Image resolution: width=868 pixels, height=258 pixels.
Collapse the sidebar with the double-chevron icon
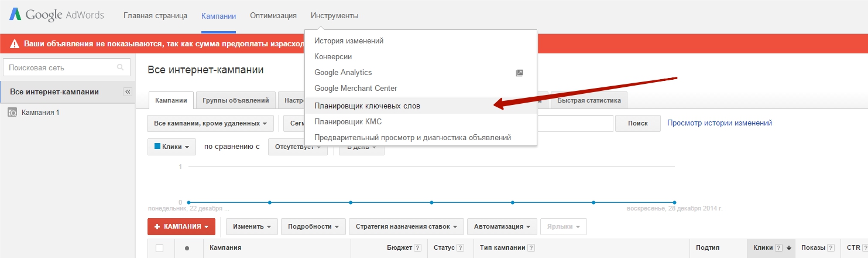click(128, 92)
